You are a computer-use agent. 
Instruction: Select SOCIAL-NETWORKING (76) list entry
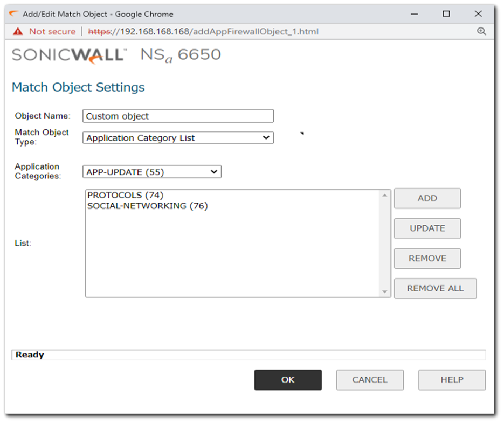(x=147, y=206)
